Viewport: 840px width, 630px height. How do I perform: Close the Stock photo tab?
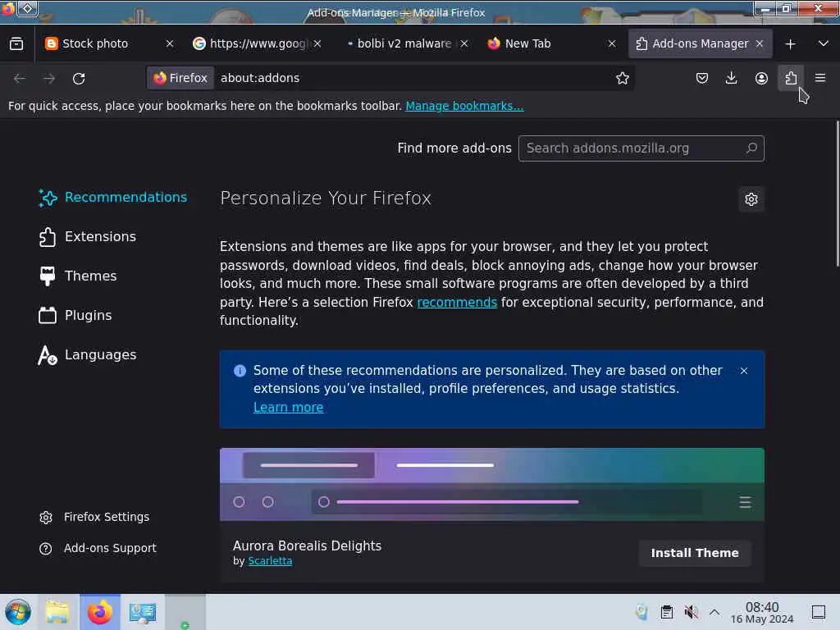170,44
